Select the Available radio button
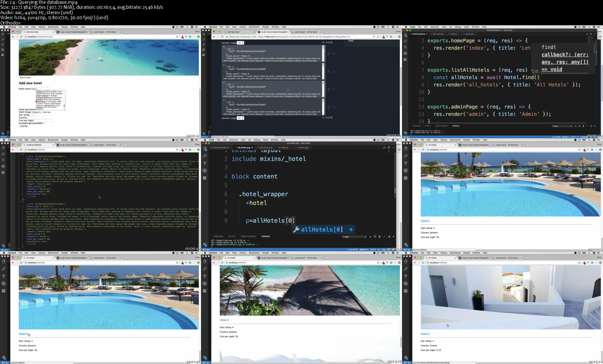603x364 pixels. (30, 123)
